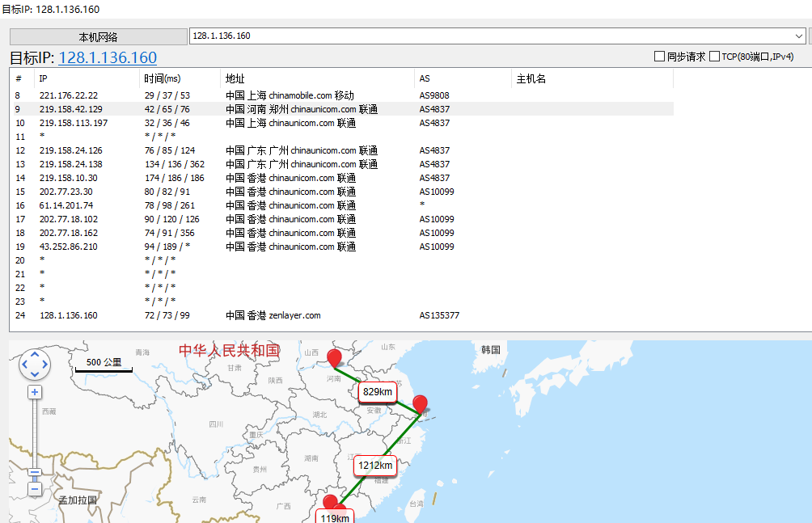Open the target IP combo box dropdown arrow

coord(799,36)
